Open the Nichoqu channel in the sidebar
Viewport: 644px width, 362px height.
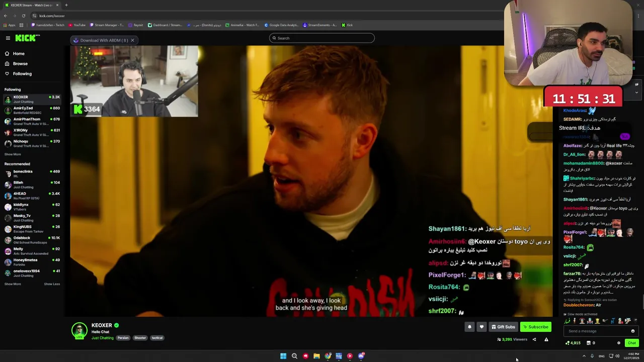pos(32,143)
